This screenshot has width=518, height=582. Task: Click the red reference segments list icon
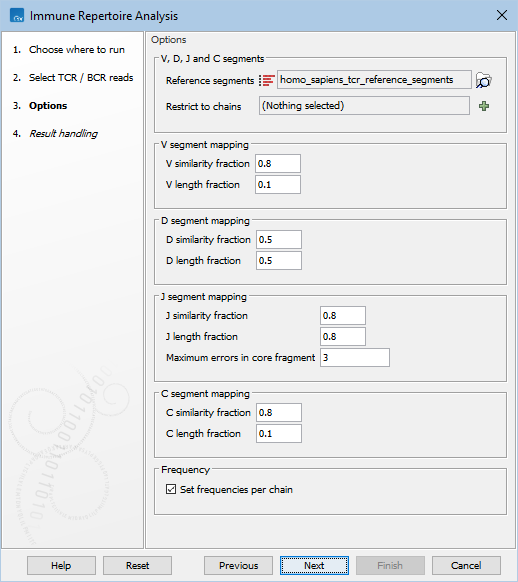(267, 80)
